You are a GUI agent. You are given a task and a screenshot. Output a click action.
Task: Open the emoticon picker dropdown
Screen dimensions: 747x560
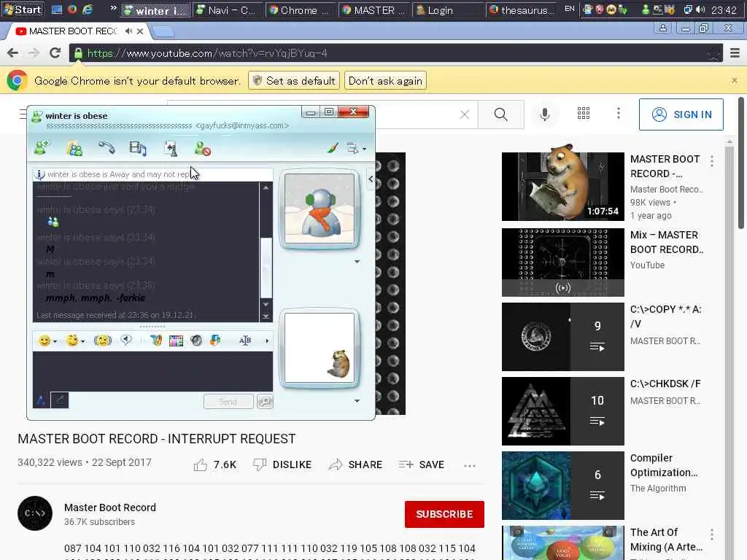(x=55, y=341)
